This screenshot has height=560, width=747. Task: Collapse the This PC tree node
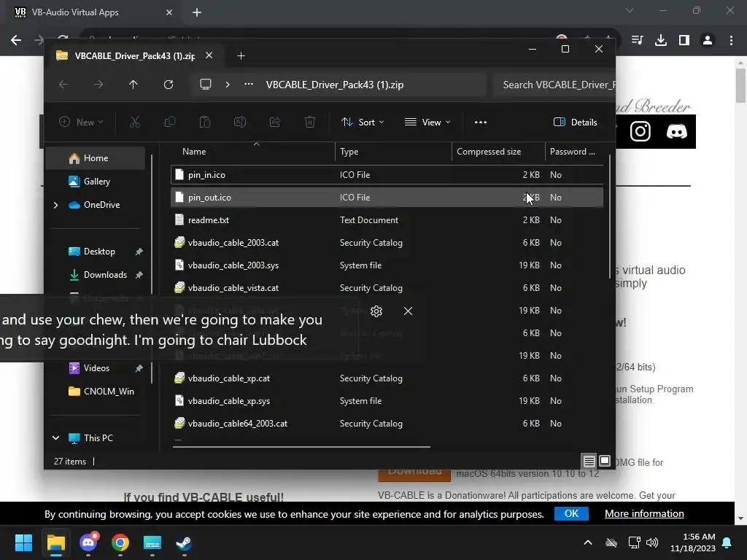point(55,438)
